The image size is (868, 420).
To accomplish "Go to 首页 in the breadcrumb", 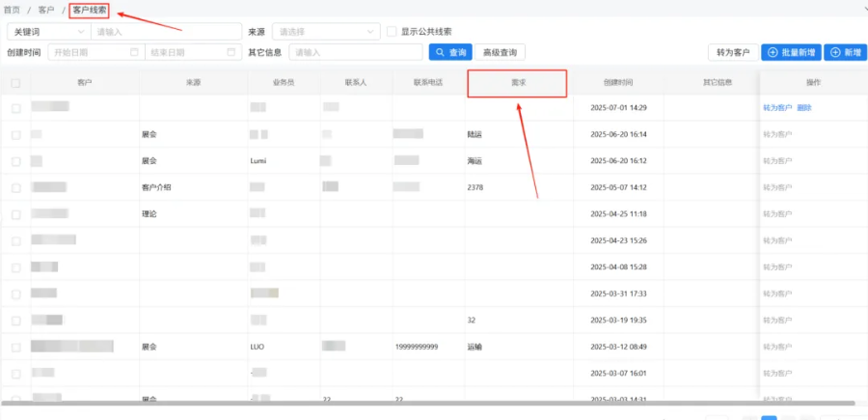I will click(x=12, y=10).
